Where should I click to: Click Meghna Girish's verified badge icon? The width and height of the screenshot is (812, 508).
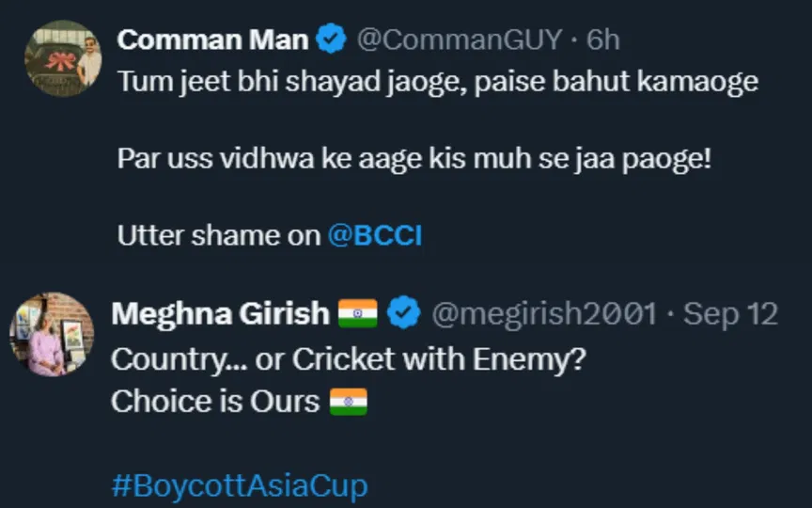(404, 312)
